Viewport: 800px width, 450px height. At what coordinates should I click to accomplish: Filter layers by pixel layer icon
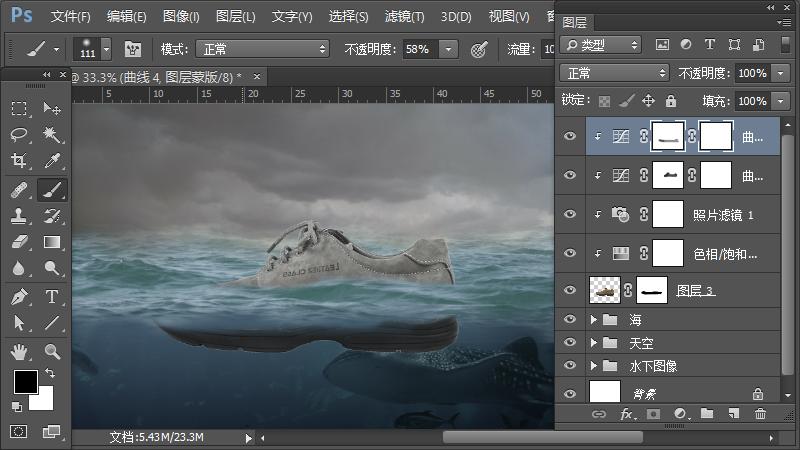pos(662,45)
